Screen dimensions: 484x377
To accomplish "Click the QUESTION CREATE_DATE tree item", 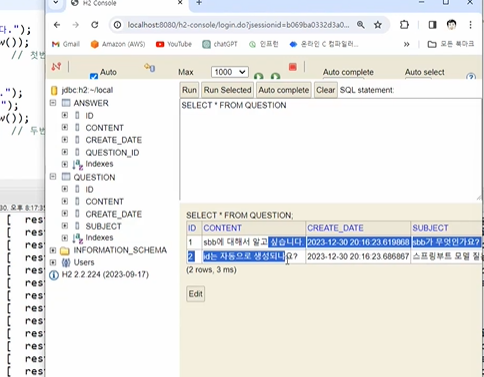I will (113, 214).
